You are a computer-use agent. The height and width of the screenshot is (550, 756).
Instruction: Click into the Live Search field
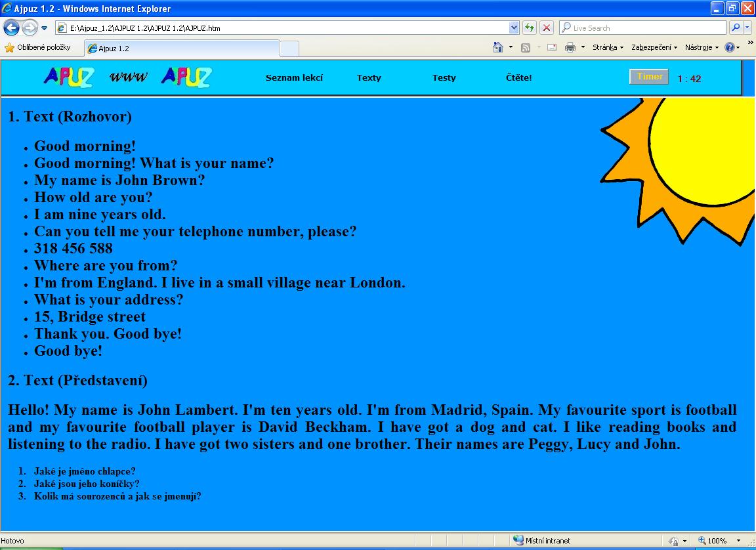643,28
